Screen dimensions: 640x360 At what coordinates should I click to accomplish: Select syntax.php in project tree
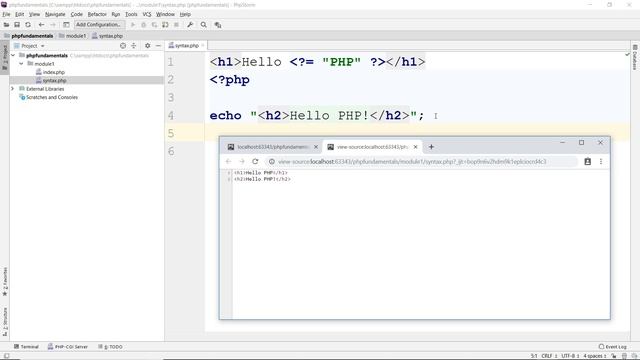pyautogui.click(x=51, y=81)
